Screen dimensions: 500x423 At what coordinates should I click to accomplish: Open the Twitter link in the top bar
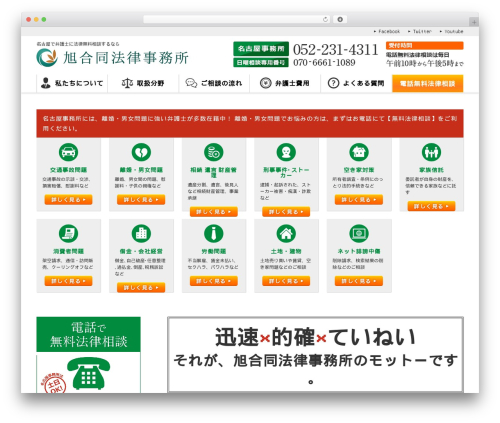[422, 31]
